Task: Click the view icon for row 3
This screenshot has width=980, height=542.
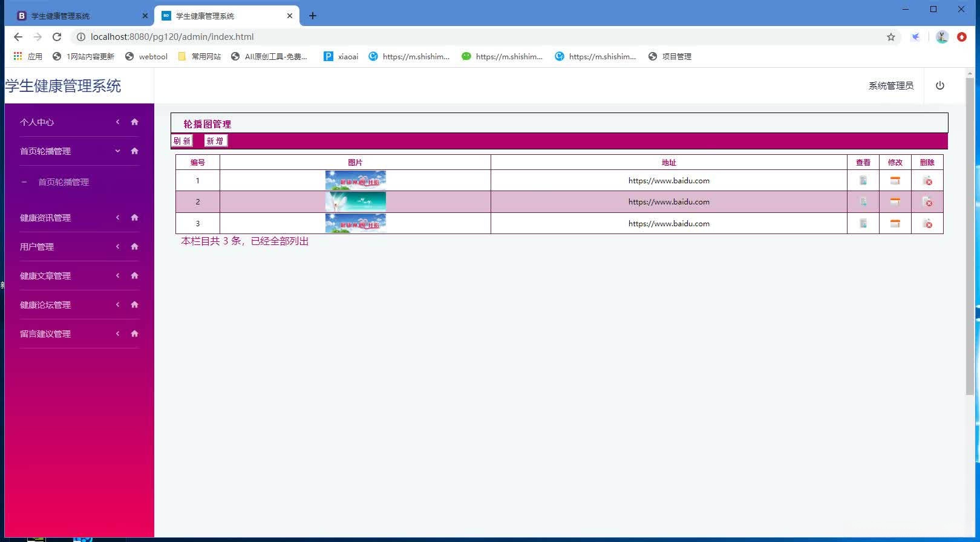Action: coord(863,223)
